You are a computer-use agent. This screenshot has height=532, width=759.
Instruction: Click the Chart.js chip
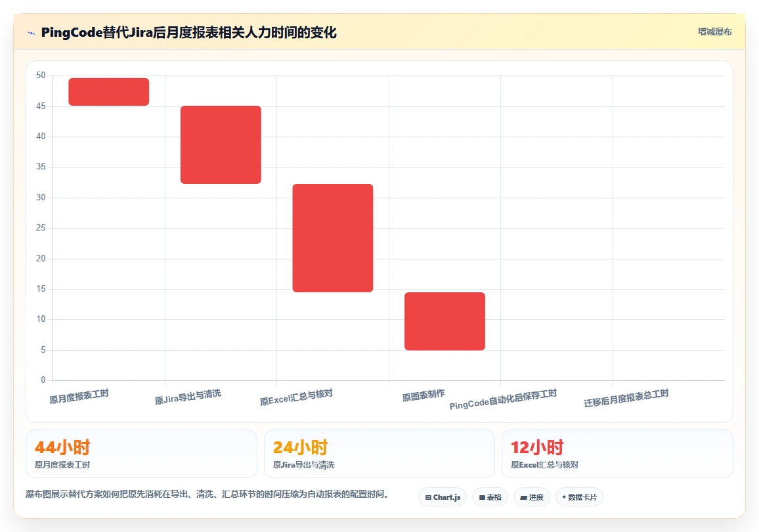pyautogui.click(x=443, y=497)
